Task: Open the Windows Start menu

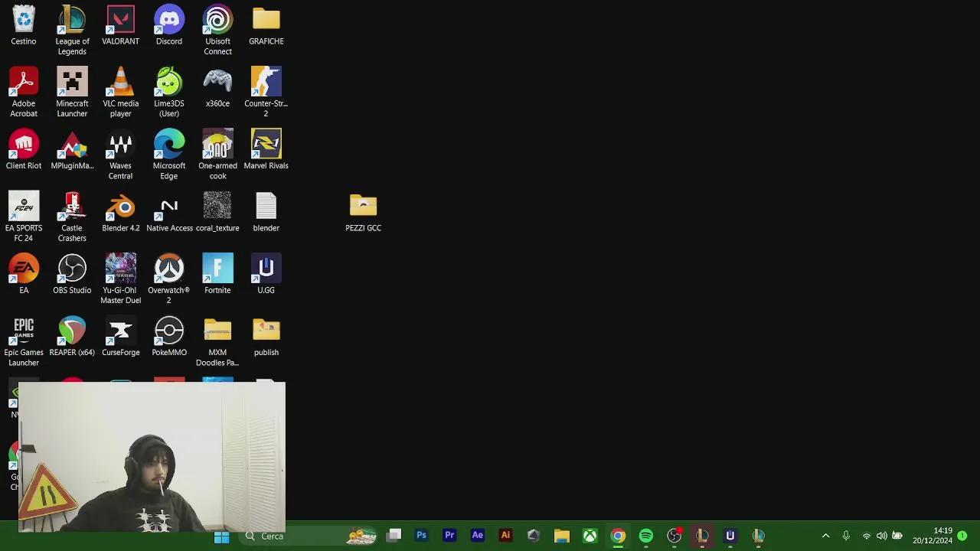Action: click(x=221, y=536)
